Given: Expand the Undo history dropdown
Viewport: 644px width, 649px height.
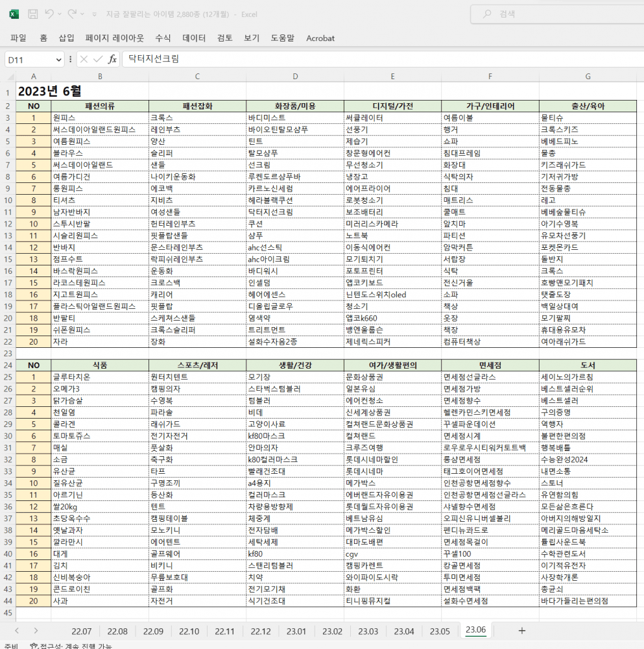Looking at the screenshot, I should click(60, 14).
